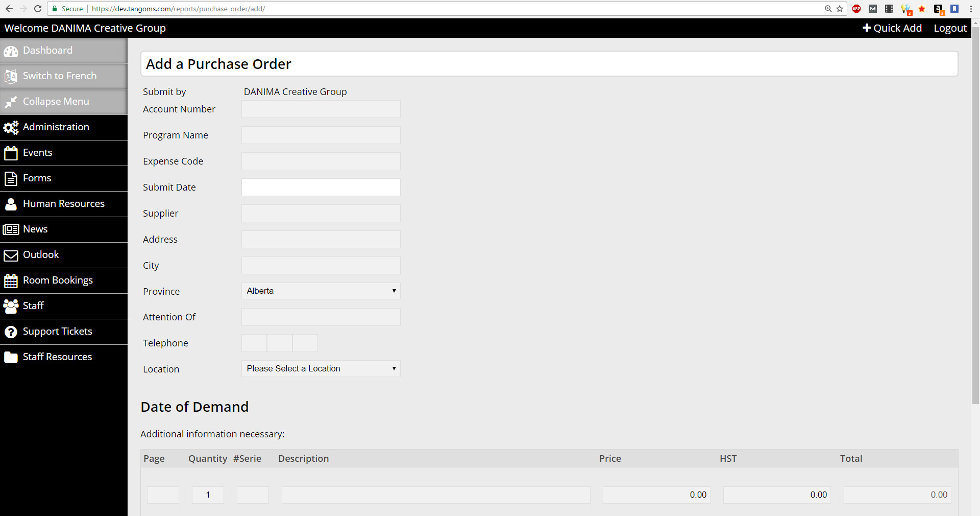This screenshot has height=516, width=980.
Task: Click the Expense Code input field
Action: click(321, 161)
